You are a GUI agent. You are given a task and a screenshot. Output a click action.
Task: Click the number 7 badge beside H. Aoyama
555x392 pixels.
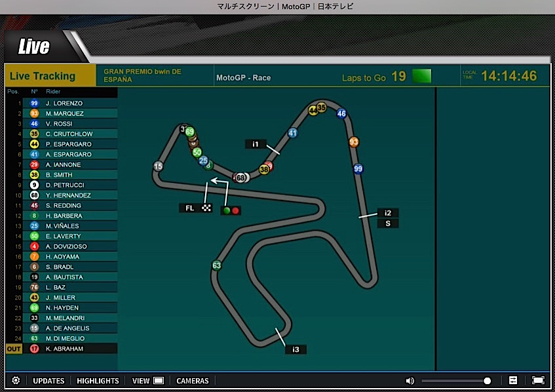(x=34, y=256)
